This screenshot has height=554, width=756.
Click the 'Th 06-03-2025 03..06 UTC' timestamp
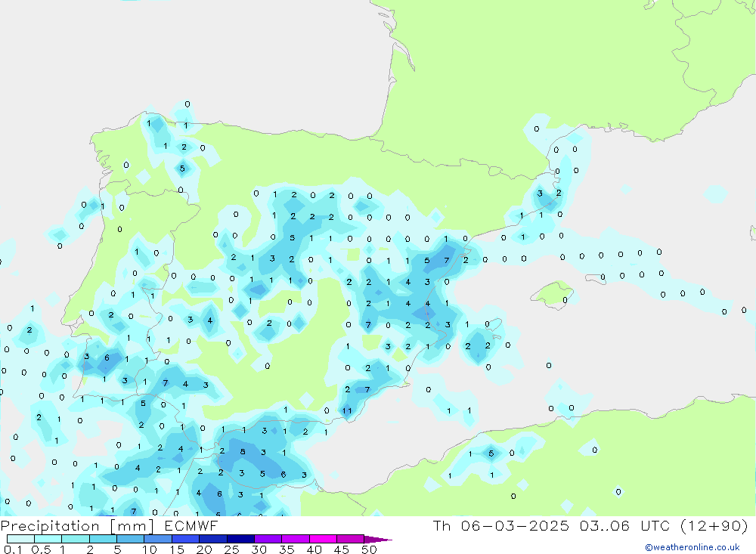click(553, 525)
